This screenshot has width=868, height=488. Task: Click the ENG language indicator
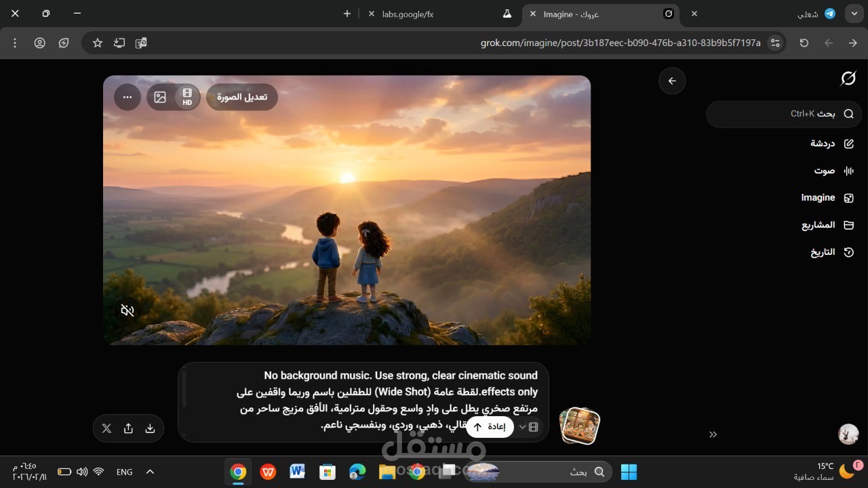point(125,472)
